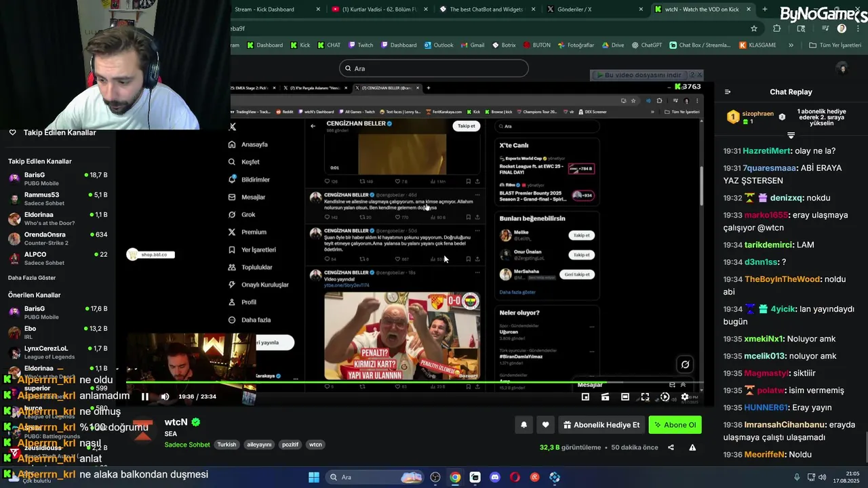This screenshot has height=488, width=868.
Task: Click the report warning triangle icon
Action: 692,447
